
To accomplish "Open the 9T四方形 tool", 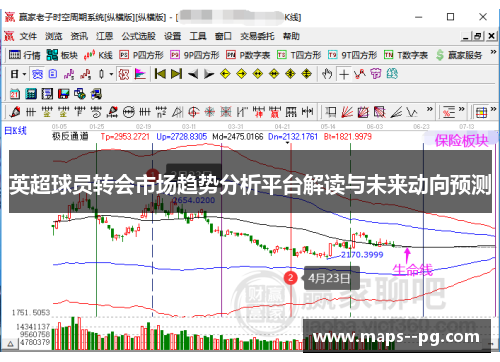I will tap(352, 55).
